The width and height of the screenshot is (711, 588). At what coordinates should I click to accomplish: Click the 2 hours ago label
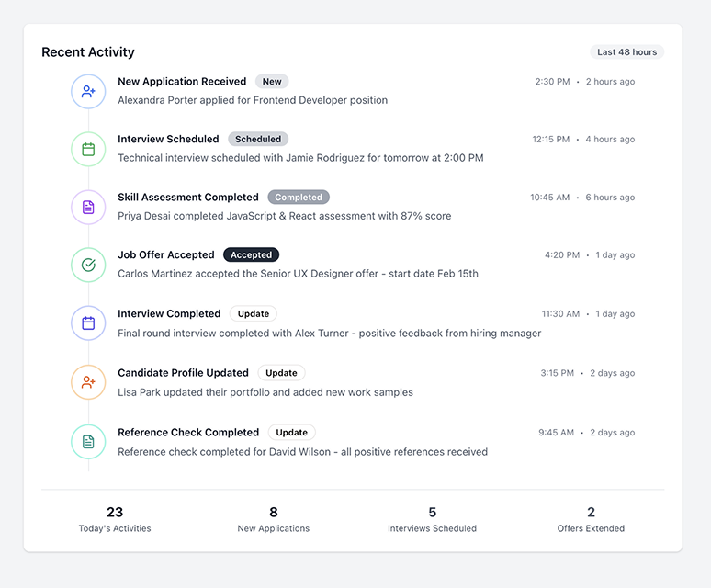click(610, 82)
